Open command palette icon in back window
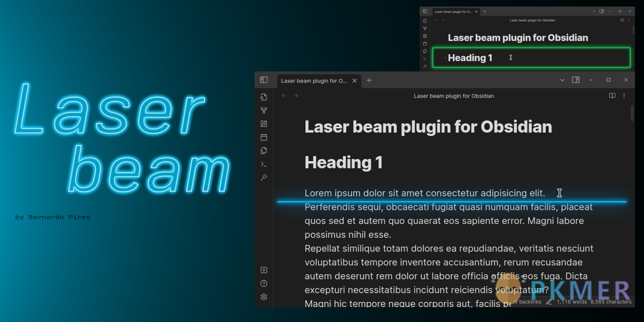This screenshot has width=644, height=322. [x=425, y=59]
